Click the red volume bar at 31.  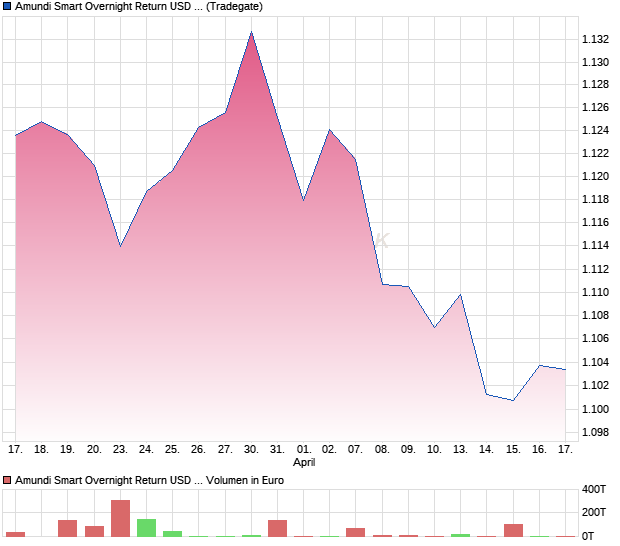(277, 528)
